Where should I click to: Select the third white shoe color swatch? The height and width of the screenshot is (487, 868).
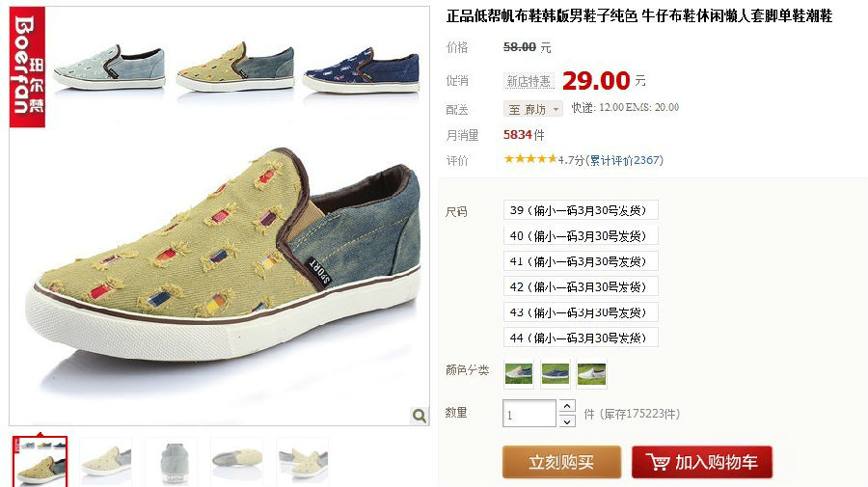pyautogui.click(x=591, y=374)
